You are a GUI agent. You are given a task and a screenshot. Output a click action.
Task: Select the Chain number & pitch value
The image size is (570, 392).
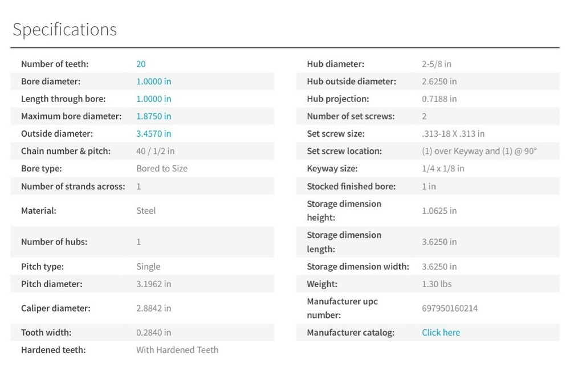coord(155,151)
